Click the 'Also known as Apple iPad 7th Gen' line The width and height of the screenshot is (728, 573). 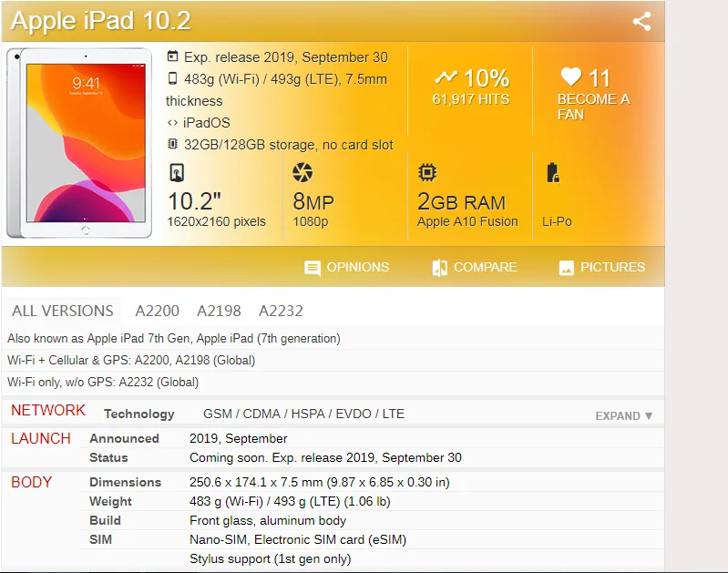(174, 339)
